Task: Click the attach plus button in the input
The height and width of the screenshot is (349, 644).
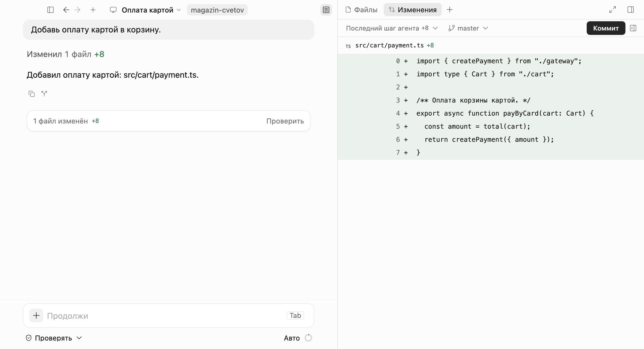Action: tap(36, 315)
